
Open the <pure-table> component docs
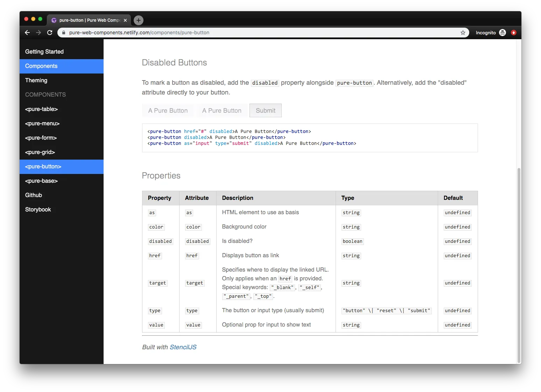41,109
